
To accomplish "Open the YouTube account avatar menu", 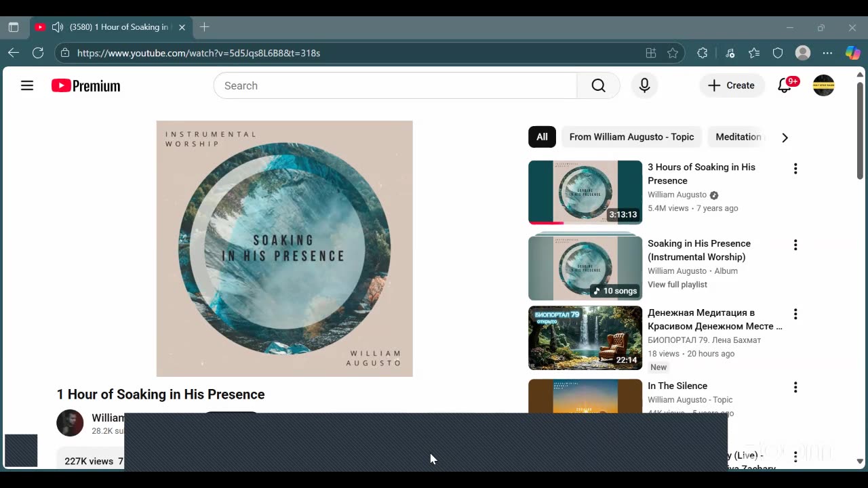I will tap(823, 85).
